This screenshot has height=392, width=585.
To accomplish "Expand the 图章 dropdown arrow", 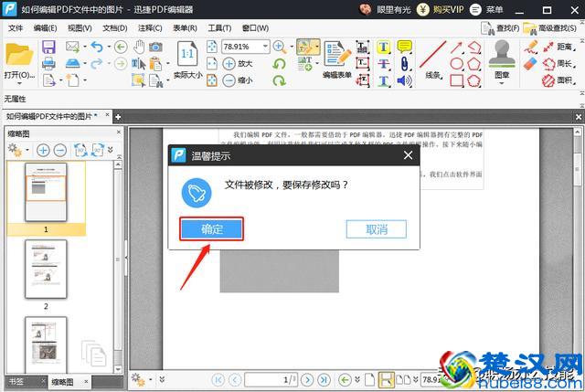I will (502, 83).
